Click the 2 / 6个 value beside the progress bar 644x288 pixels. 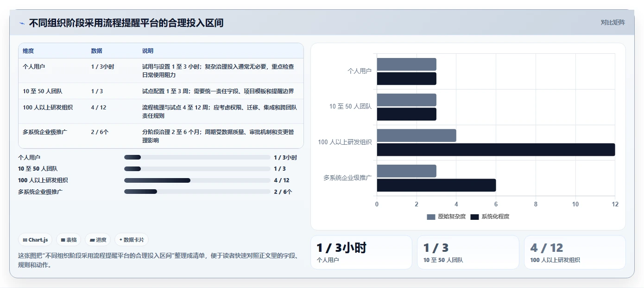pyautogui.click(x=283, y=192)
